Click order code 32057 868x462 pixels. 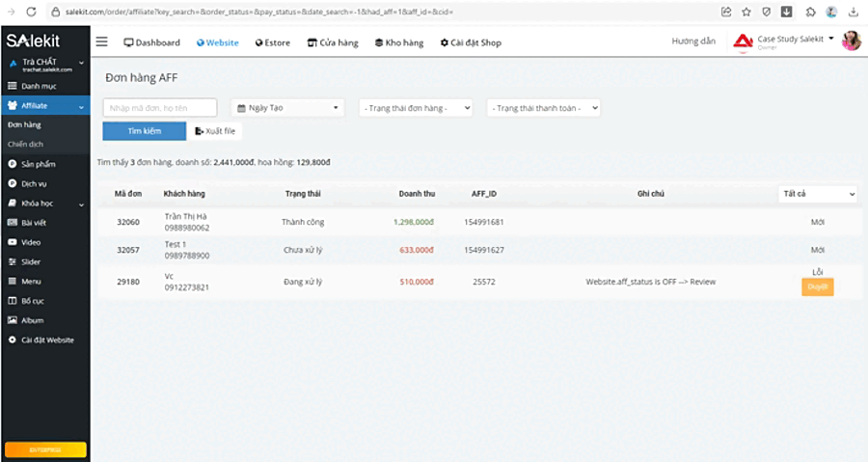pyautogui.click(x=128, y=250)
